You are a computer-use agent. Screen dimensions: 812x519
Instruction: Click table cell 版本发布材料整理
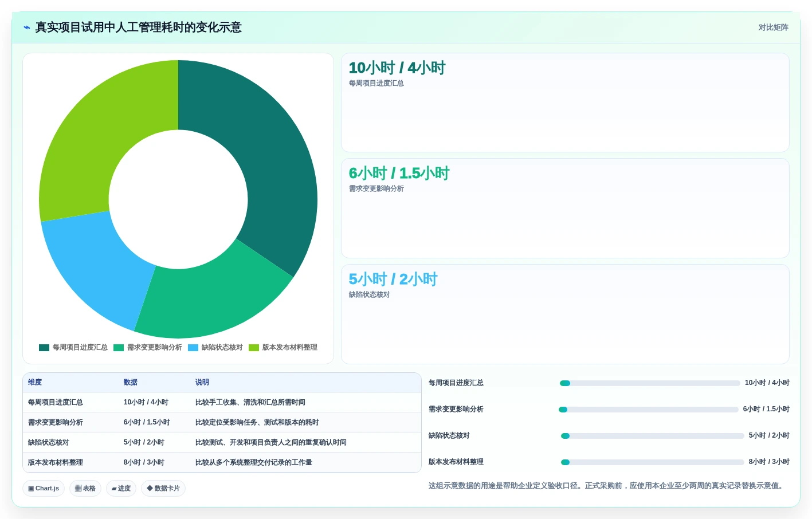[x=56, y=463]
